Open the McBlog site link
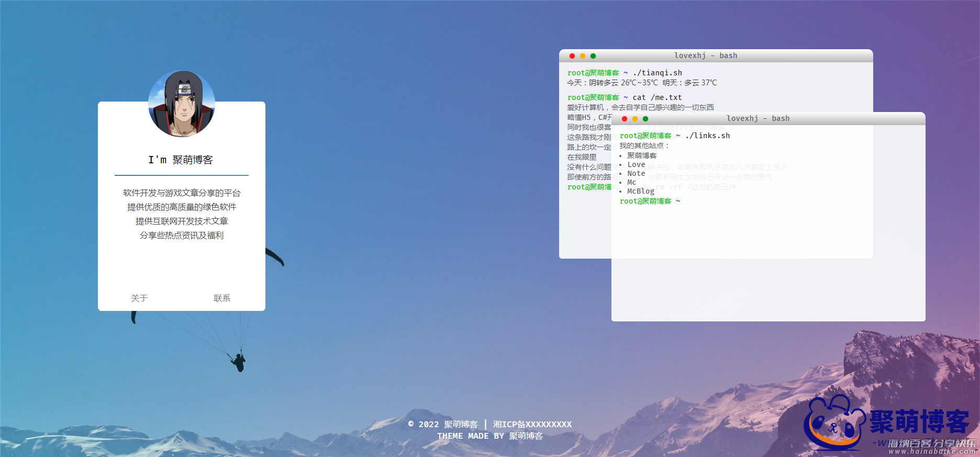Image resolution: width=980 pixels, height=457 pixels. click(x=641, y=191)
